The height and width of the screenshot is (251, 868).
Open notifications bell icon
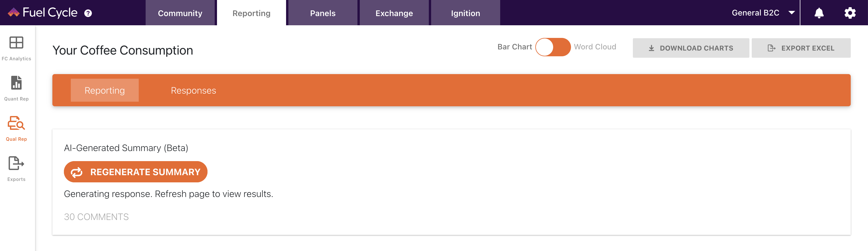click(819, 13)
